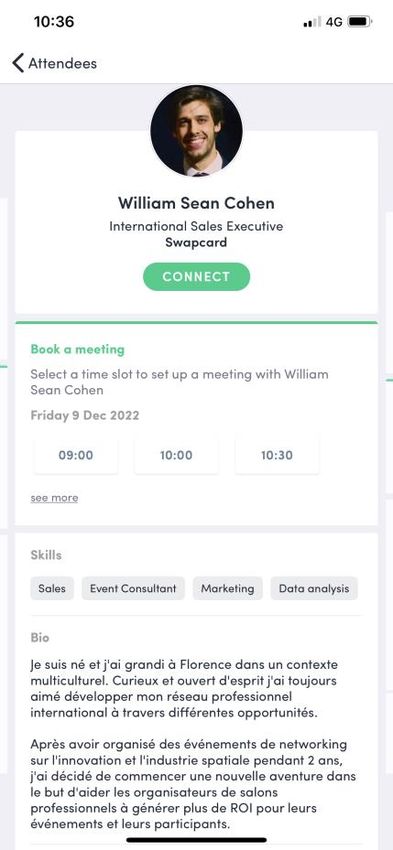Select the Event Consultant skill tag
The width and height of the screenshot is (393, 850).
coord(133,588)
